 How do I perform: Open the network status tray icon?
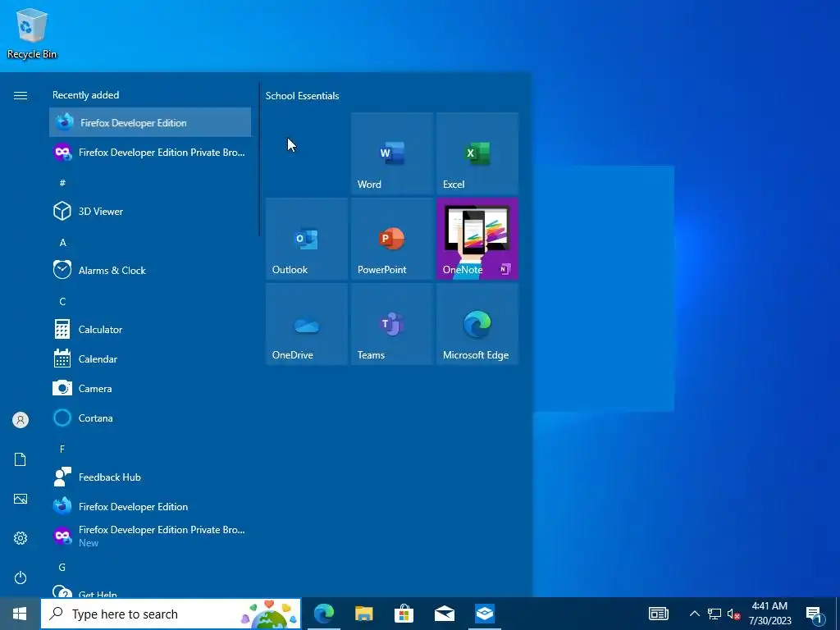(714, 614)
